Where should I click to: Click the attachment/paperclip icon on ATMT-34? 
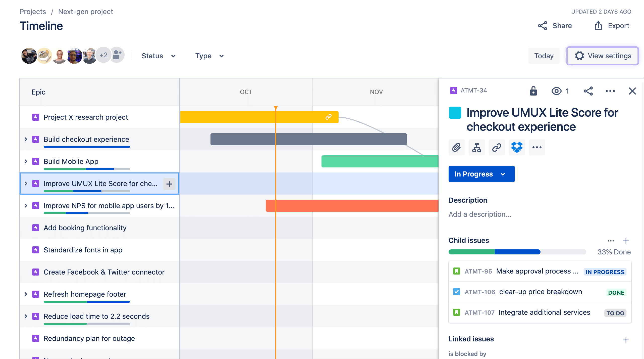[457, 147]
